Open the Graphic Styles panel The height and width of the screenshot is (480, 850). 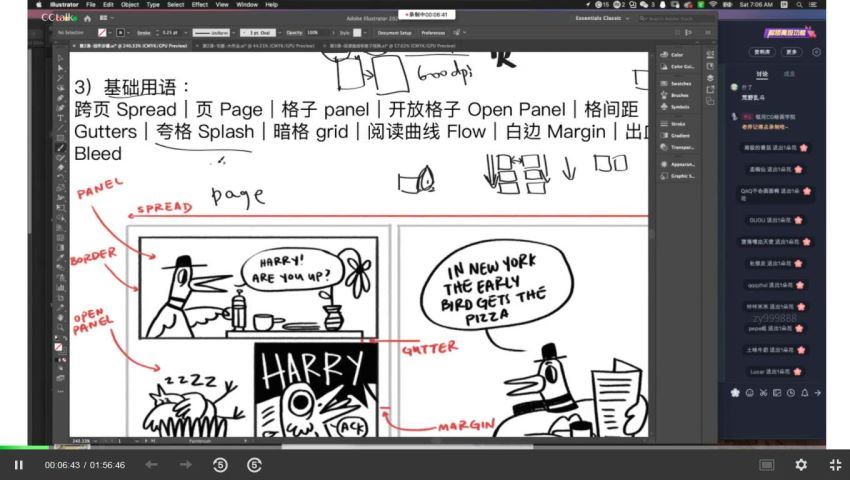coord(677,176)
